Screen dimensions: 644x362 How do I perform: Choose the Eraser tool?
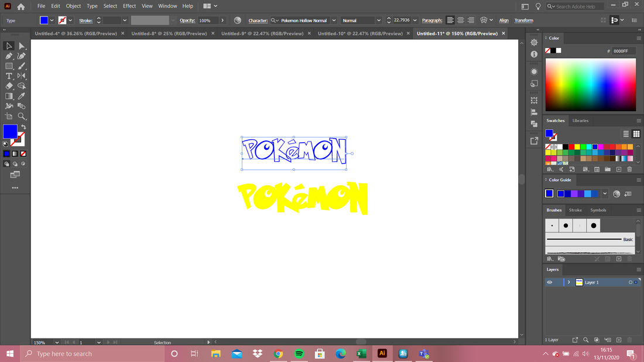[9, 86]
